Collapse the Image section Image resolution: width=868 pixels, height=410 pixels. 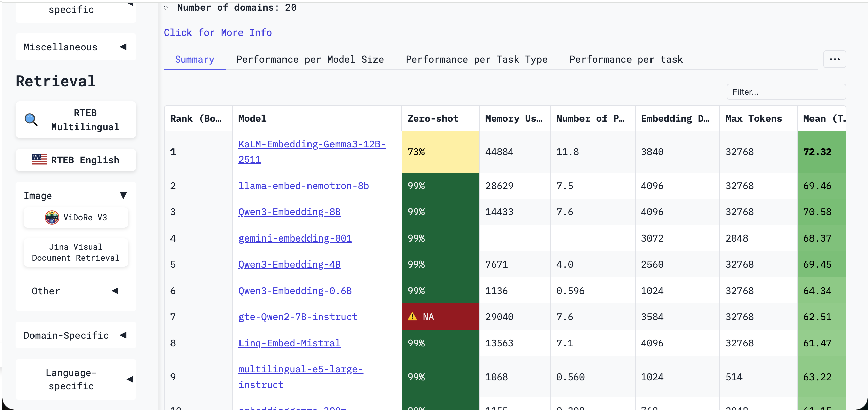(x=123, y=196)
